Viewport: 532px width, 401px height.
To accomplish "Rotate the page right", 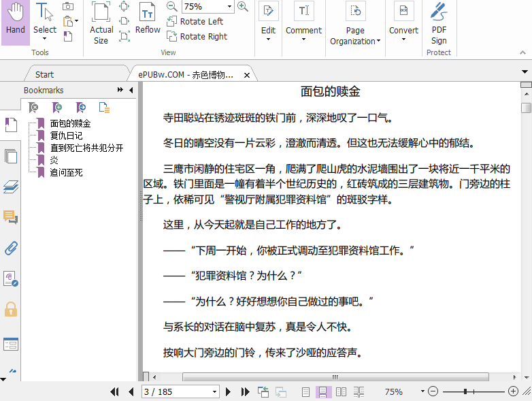I will (197, 36).
